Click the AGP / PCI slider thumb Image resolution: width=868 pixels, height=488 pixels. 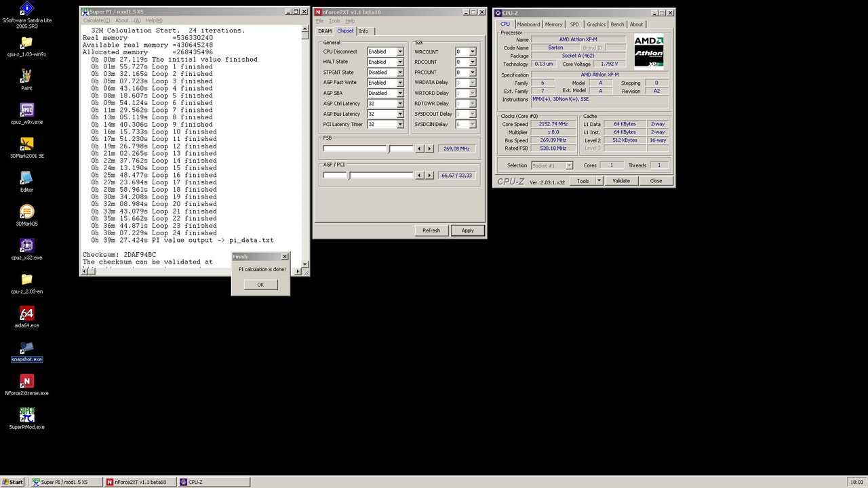coord(349,175)
